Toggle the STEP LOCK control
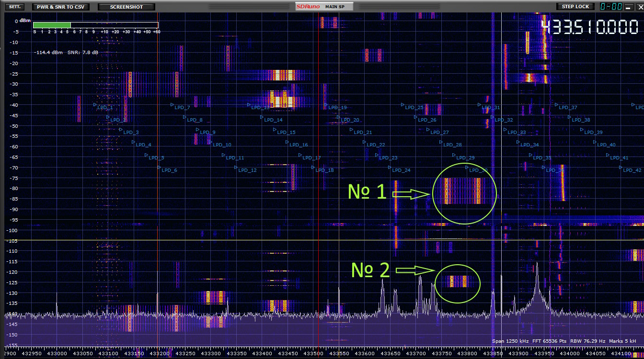Viewport: 644px width, 359px height. pos(575,7)
